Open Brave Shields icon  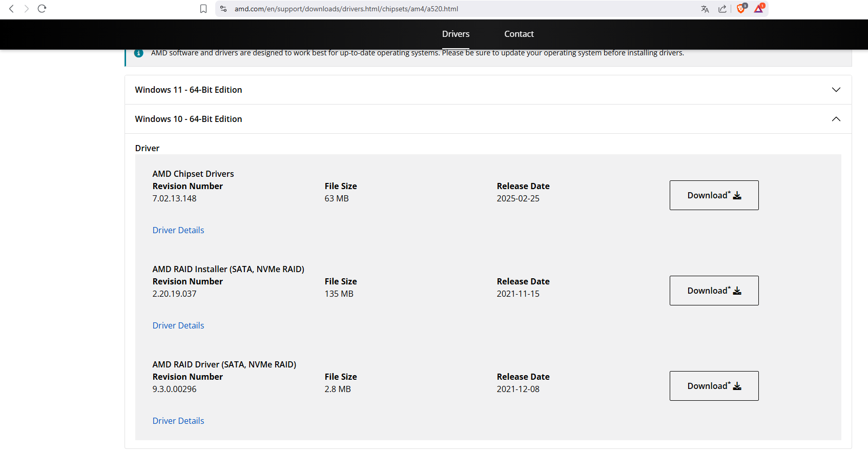(x=741, y=8)
